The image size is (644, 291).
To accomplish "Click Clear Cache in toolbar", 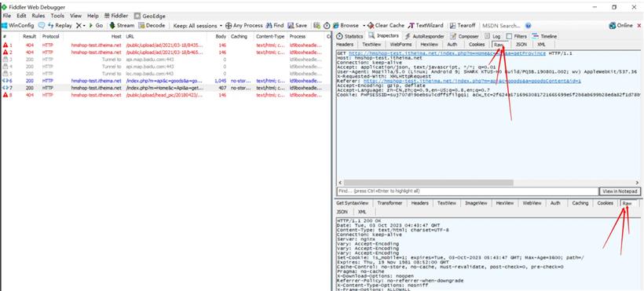I will click(x=386, y=25).
